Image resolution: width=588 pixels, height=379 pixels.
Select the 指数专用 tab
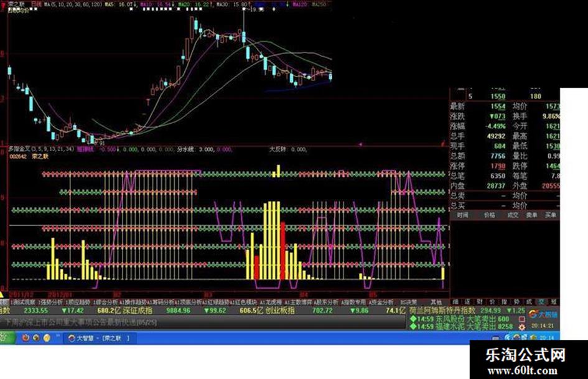(353, 302)
